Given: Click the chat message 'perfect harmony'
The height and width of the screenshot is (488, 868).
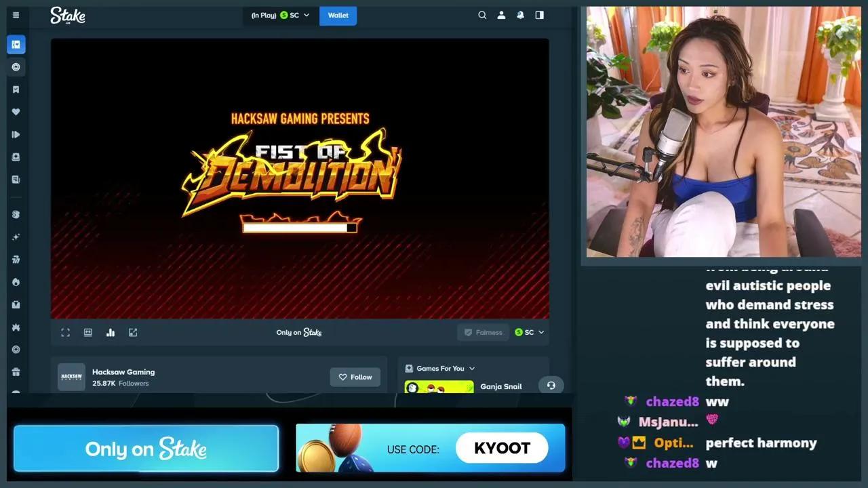Looking at the screenshot, I should coord(761,443).
